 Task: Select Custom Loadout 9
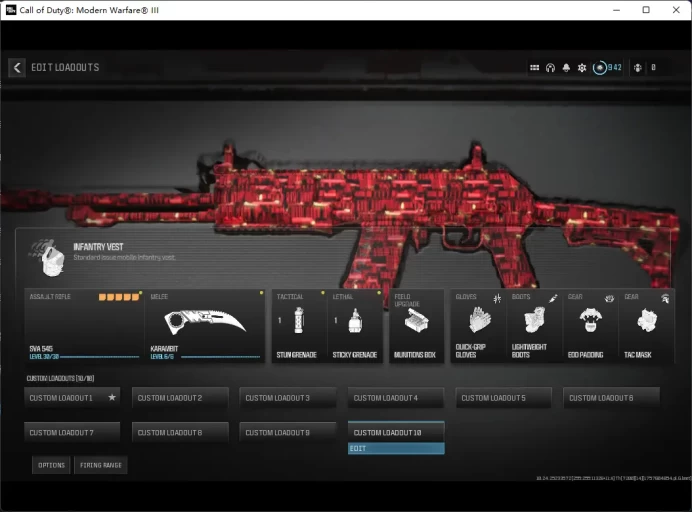pos(288,433)
